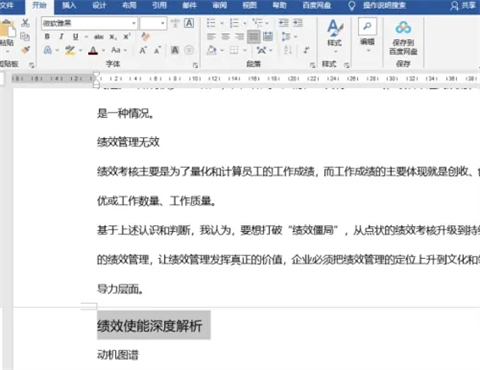The height and width of the screenshot is (370, 480).
Task: Click the character border A icon
Action: click(189, 23)
